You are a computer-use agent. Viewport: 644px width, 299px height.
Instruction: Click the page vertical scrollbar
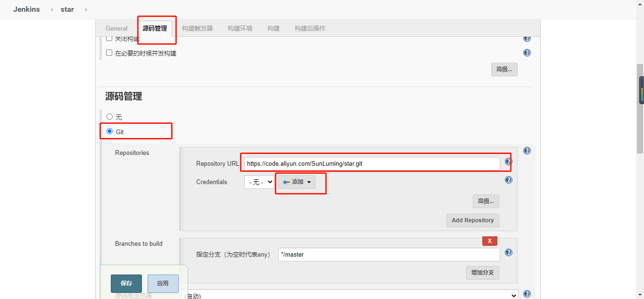click(640, 108)
